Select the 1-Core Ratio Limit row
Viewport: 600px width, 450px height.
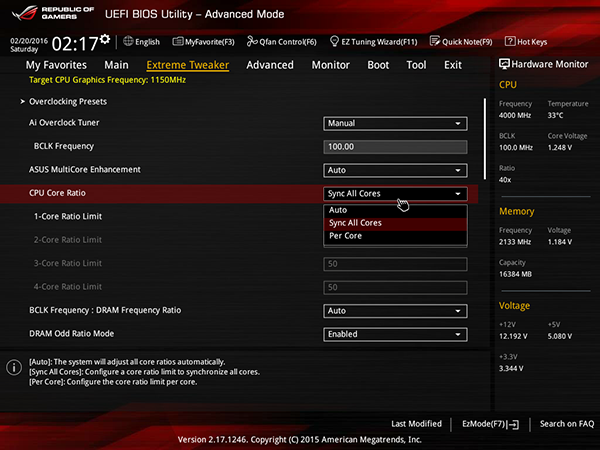(x=239, y=217)
